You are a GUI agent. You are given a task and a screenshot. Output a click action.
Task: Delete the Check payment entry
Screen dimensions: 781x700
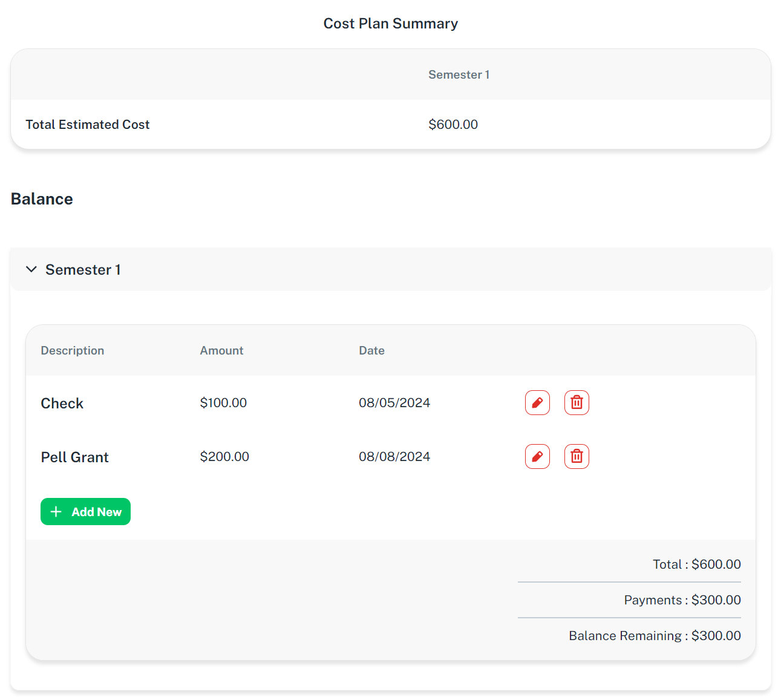coord(577,403)
